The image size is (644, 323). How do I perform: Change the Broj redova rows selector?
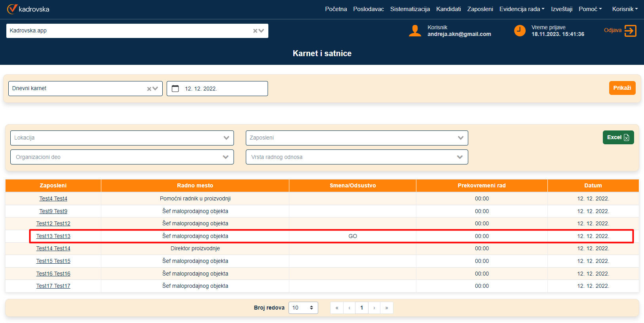(303, 308)
